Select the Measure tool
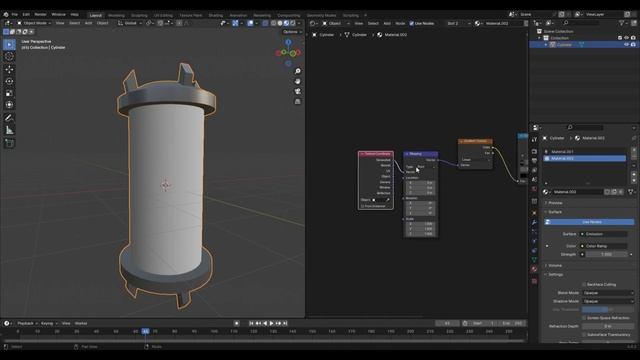This screenshot has height=360, width=640. (9, 130)
